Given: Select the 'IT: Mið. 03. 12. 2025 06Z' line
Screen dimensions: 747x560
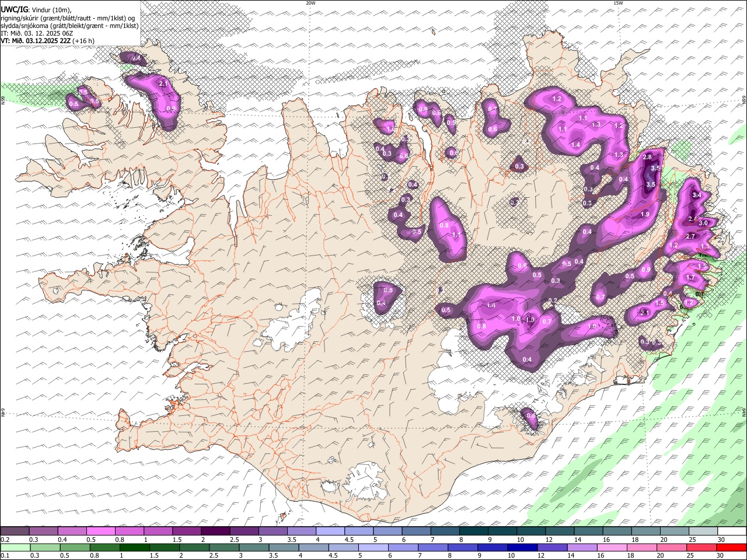Looking at the screenshot, I should pyautogui.click(x=37, y=33).
